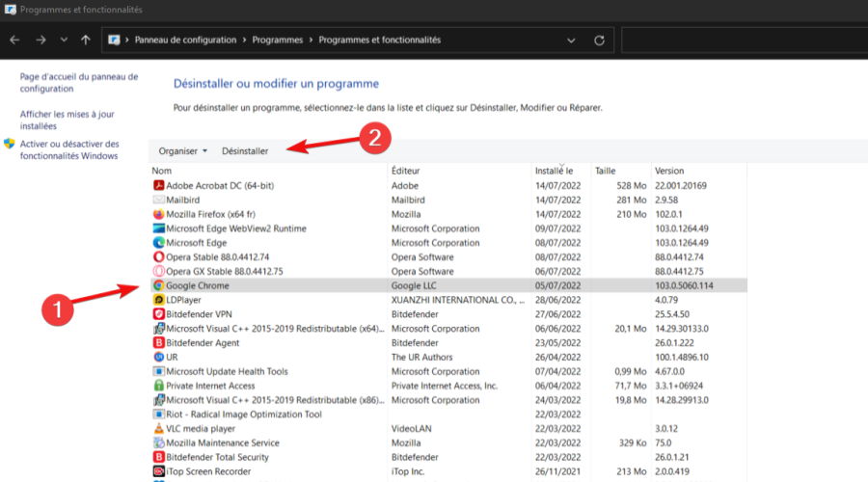Click Désinstaller in the toolbar
Screen dimensions: 868x482
pos(245,151)
